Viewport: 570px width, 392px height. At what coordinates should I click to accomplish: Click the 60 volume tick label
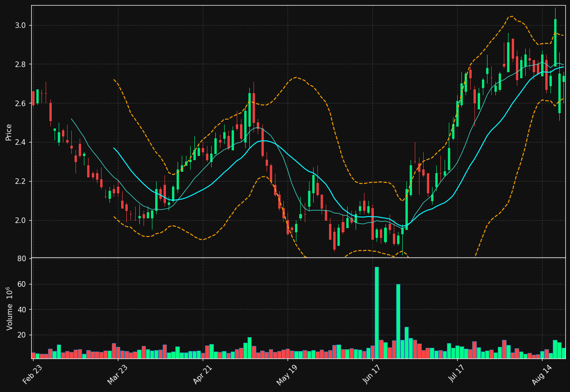[x=21, y=284]
